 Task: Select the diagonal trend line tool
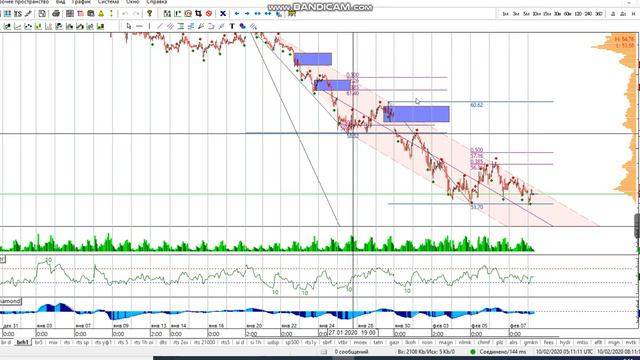click(160, 26)
